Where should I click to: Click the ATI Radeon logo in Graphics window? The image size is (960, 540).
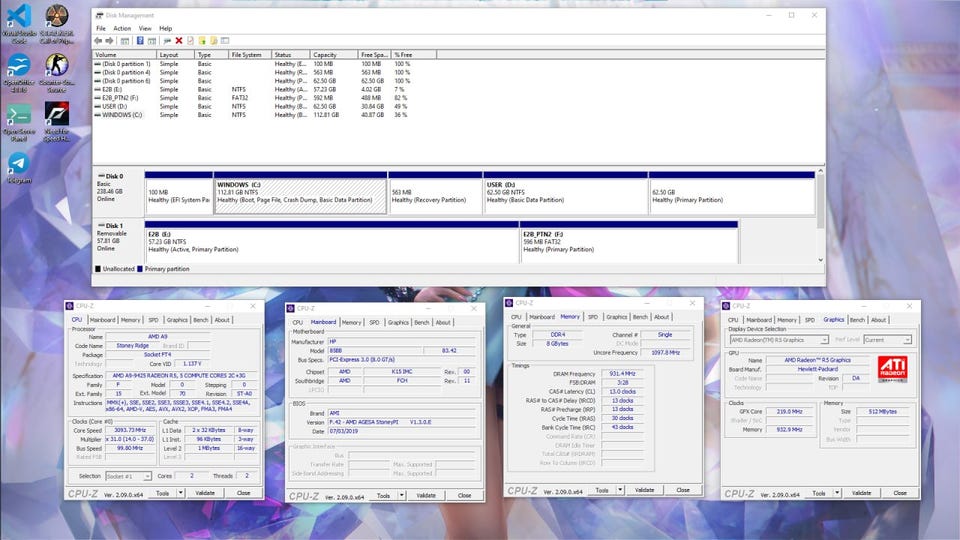pyautogui.click(x=893, y=369)
